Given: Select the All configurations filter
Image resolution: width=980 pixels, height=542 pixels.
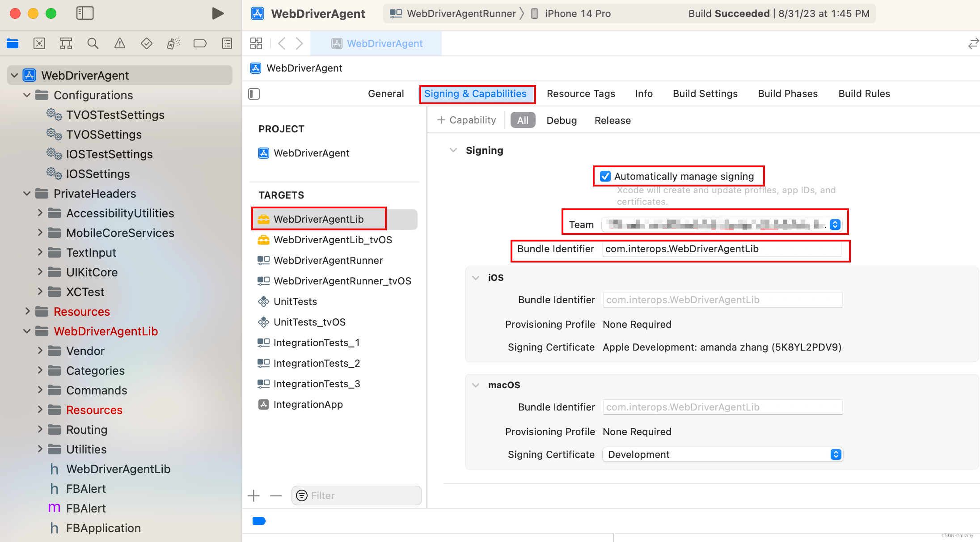Looking at the screenshot, I should coord(523,120).
